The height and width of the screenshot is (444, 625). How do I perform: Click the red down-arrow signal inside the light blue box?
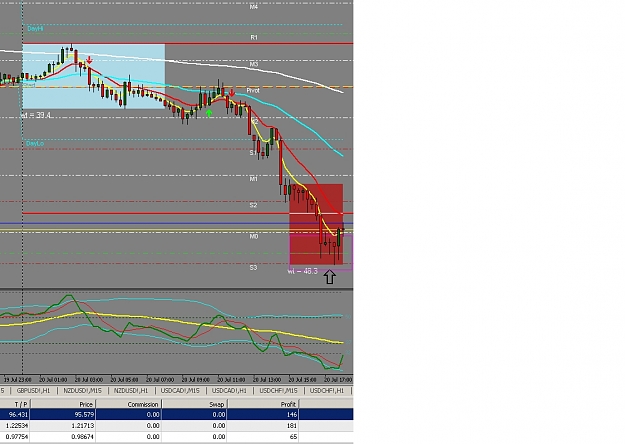89,60
